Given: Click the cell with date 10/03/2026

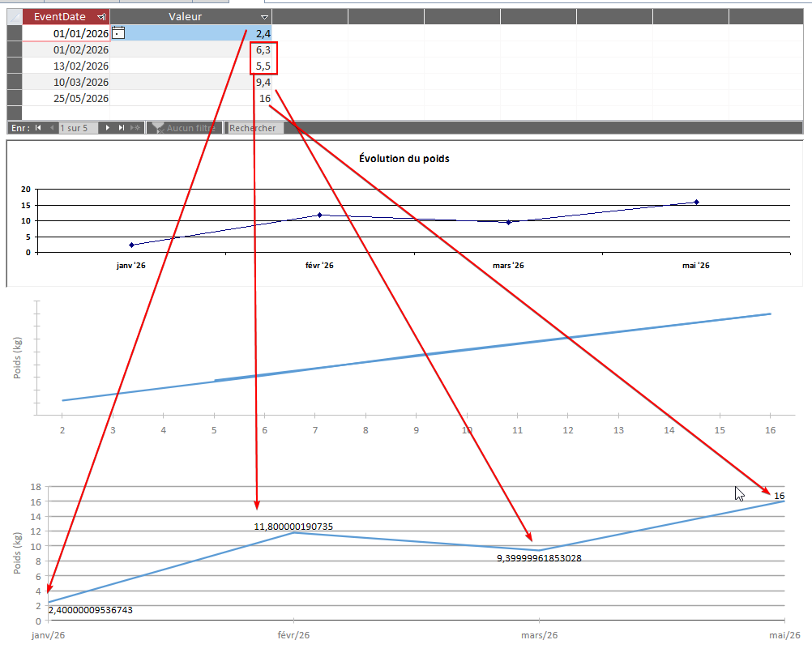Looking at the screenshot, I should point(66,82).
